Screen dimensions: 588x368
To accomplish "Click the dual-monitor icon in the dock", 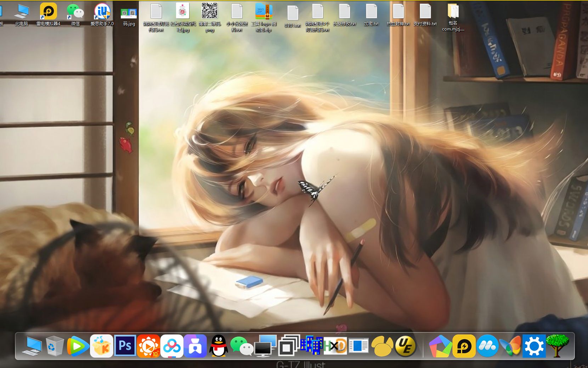I will pos(265,346).
